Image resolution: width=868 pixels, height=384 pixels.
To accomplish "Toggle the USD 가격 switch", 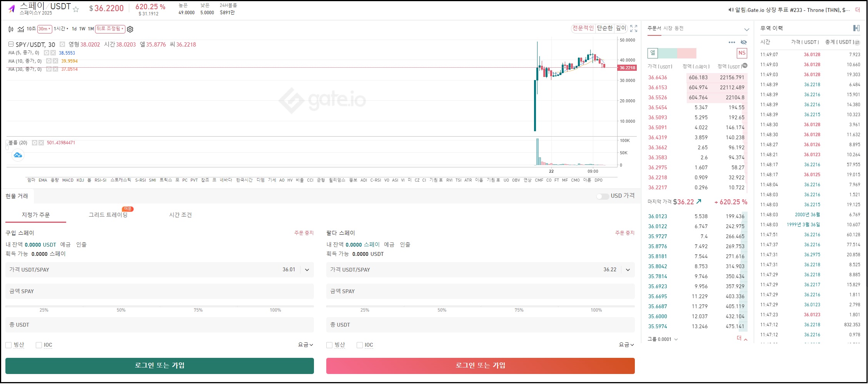I will point(603,196).
